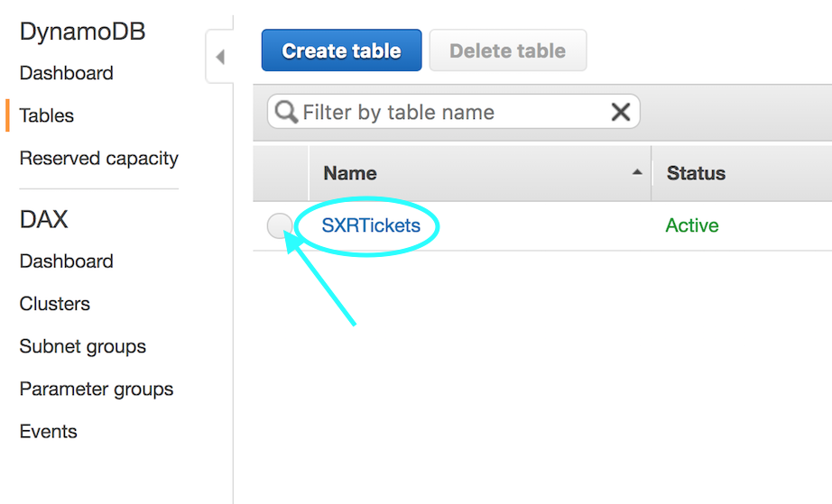Click the Delete table button
The width and height of the screenshot is (832, 504).
click(x=508, y=50)
